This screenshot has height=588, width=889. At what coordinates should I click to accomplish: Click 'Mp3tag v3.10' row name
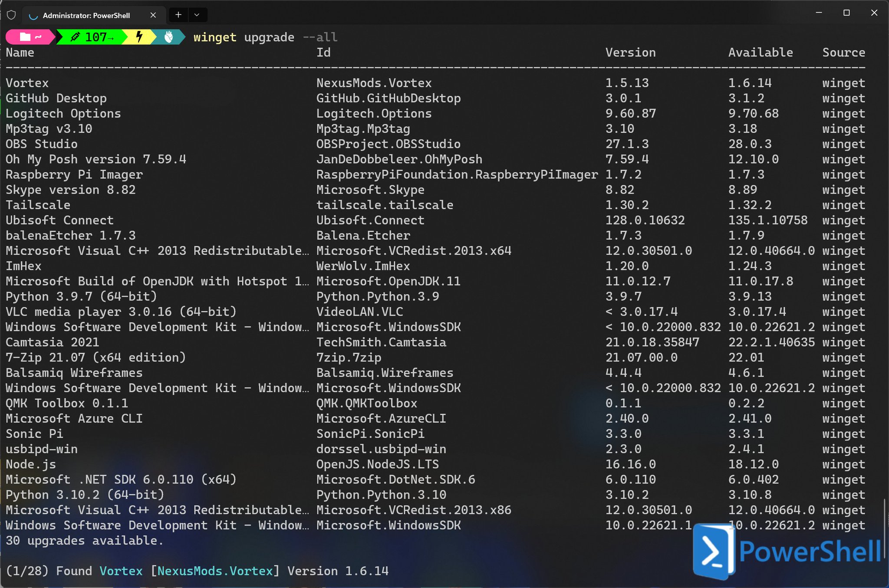49,129
